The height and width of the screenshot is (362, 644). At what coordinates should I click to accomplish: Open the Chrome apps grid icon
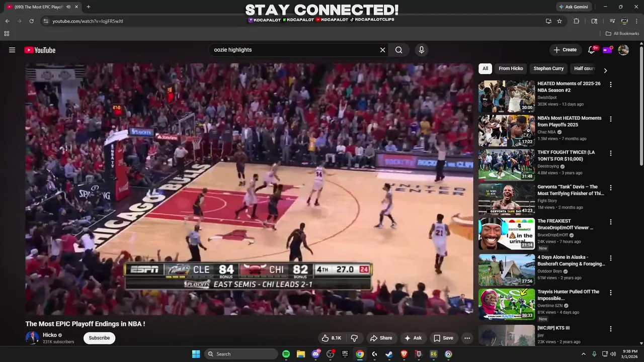7,34
